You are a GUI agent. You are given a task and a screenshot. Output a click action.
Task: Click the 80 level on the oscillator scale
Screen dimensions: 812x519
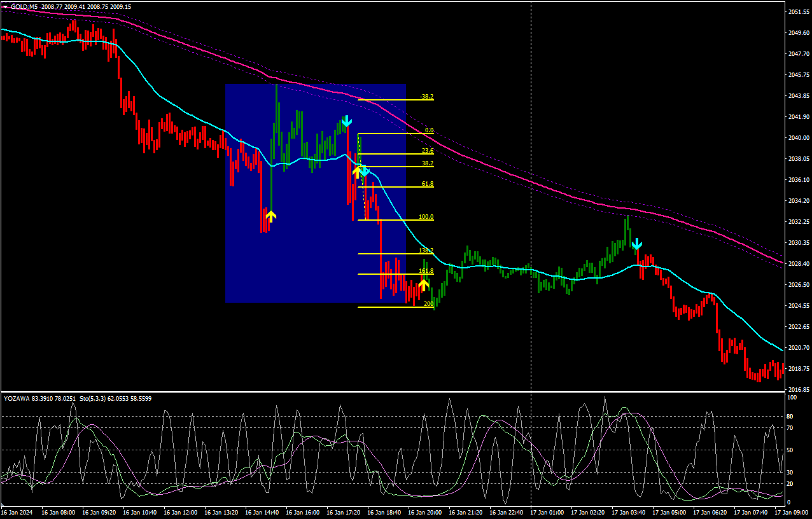pyautogui.click(x=791, y=417)
